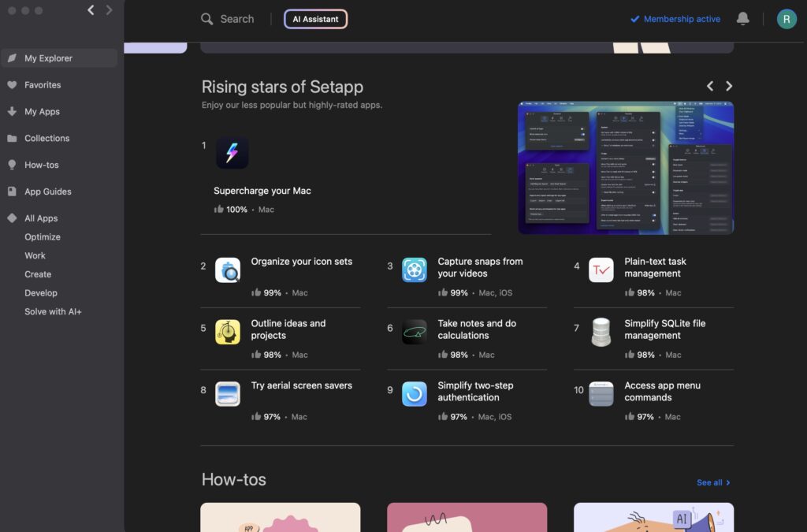
Task: Click the Collections folder icon
Action: click(12, 139)
